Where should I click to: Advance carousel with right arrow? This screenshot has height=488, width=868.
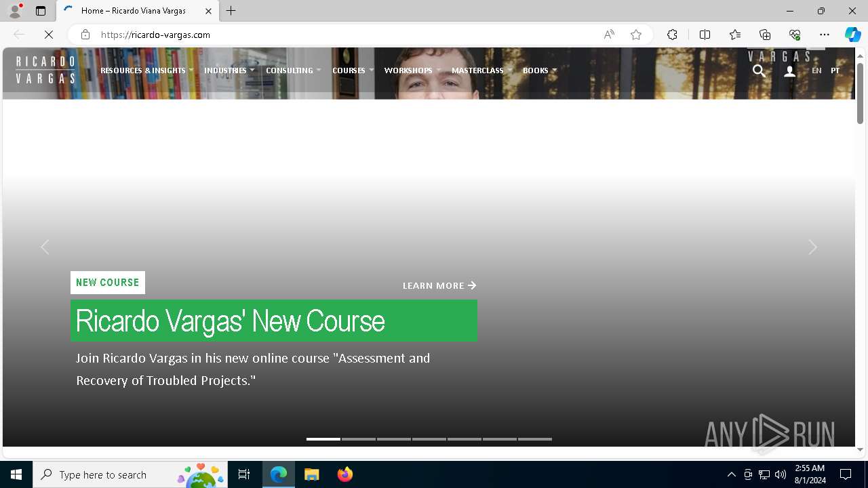point(812,247)
